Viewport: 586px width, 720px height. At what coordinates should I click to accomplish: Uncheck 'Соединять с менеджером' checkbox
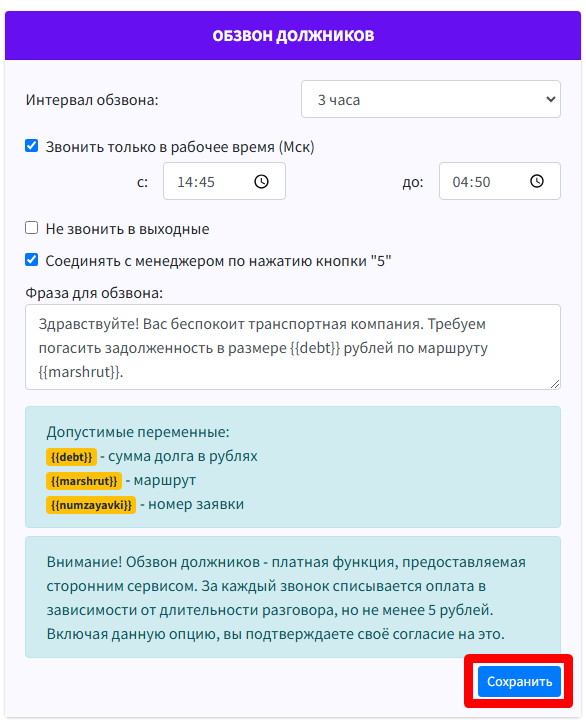[32, 260]
